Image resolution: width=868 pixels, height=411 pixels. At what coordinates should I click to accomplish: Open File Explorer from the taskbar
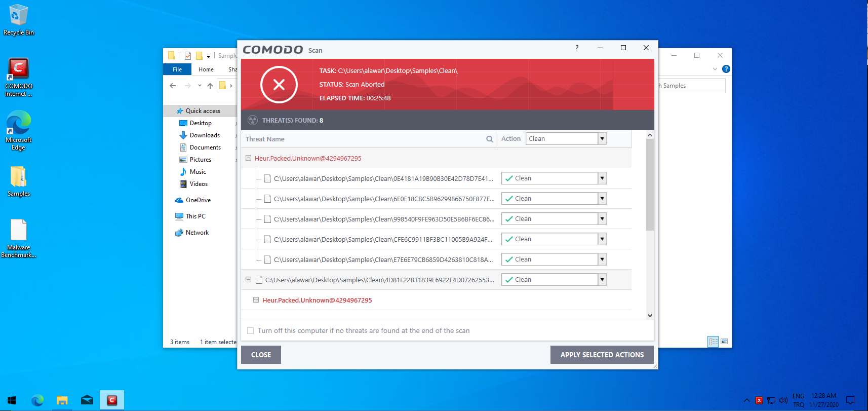(62, 400)
